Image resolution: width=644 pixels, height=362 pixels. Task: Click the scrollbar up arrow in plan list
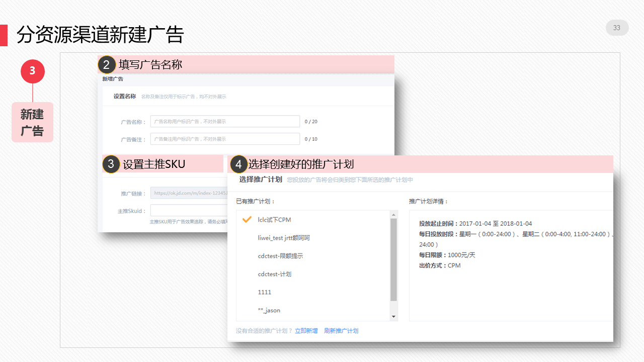(393, 215)
